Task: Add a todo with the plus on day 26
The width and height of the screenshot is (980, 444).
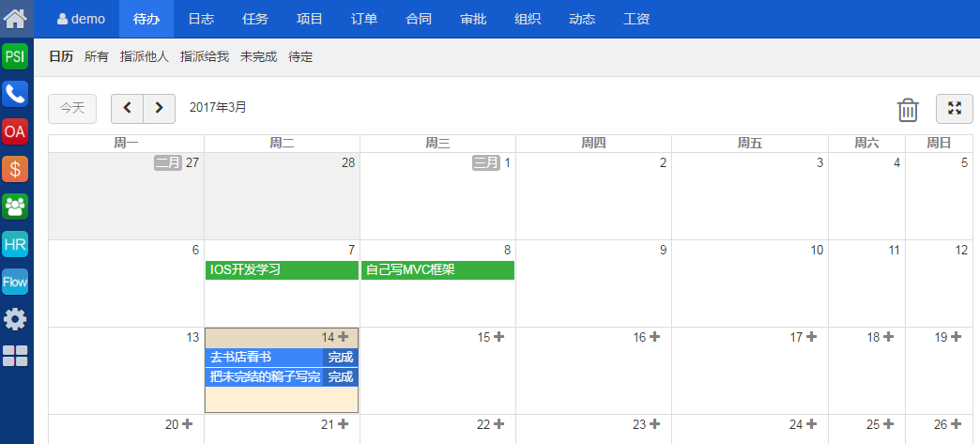Action: click(956, 424)
